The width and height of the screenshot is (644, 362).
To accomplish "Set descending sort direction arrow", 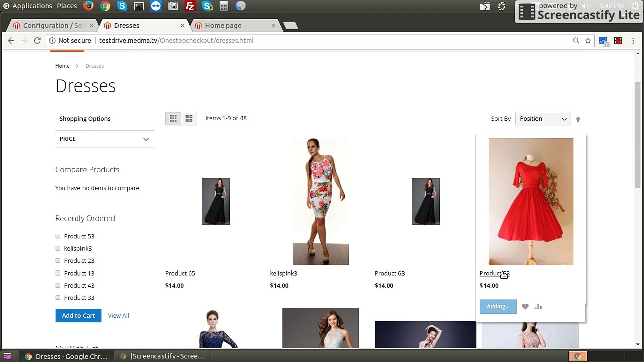I will coord(578,119).
